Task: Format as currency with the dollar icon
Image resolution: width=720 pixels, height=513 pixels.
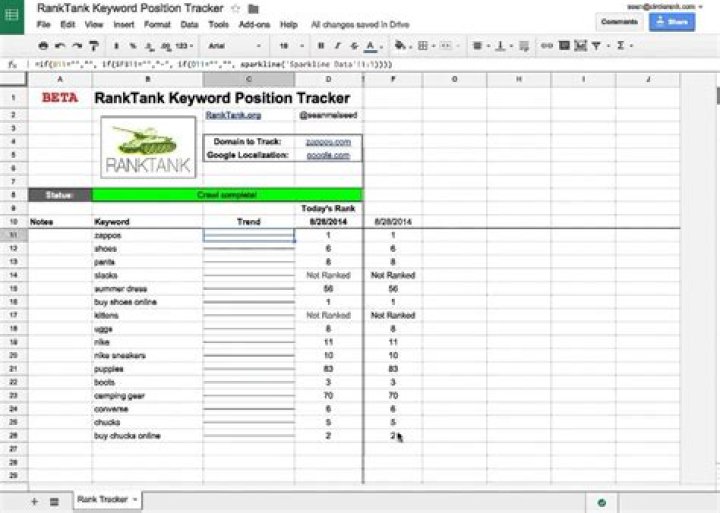Action: 116,46
